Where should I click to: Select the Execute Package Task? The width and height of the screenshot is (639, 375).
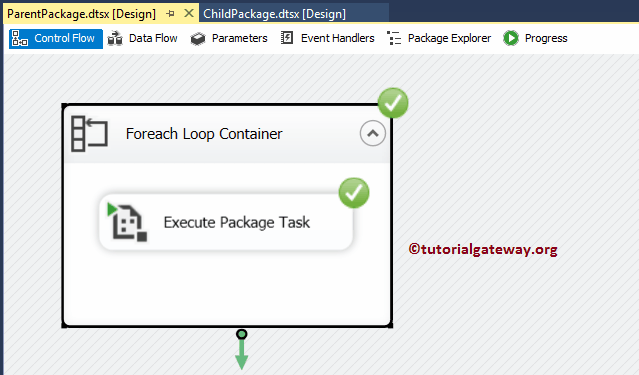pos(226,222)
